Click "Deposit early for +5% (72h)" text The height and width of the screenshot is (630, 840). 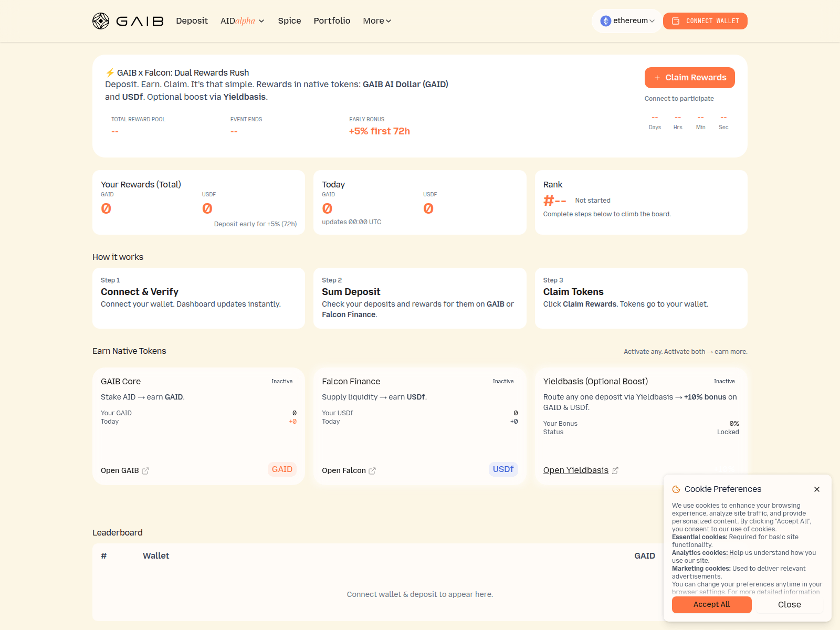(255, 224)
